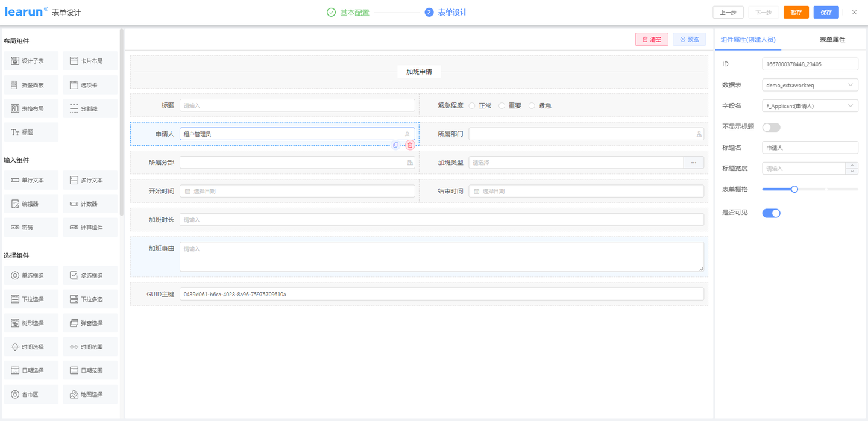Pick the 选项卡 tabs component
The width and height of the screenshot is (868, 421).
click(90, 85)
